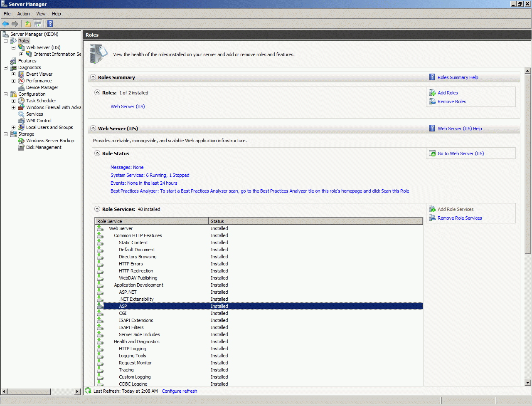Select the Storage tree item
Screen dimensions: 532x406
tap(26, 134)
